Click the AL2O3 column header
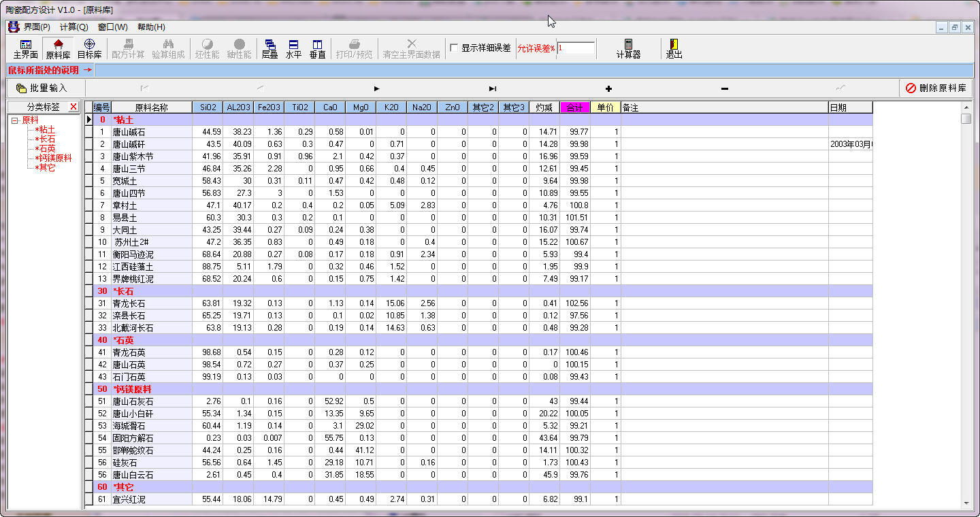980x517 pixels. 238,107
